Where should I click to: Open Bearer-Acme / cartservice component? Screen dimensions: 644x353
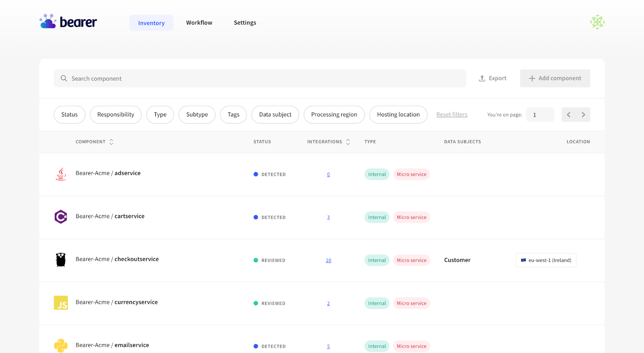point(110,216)
